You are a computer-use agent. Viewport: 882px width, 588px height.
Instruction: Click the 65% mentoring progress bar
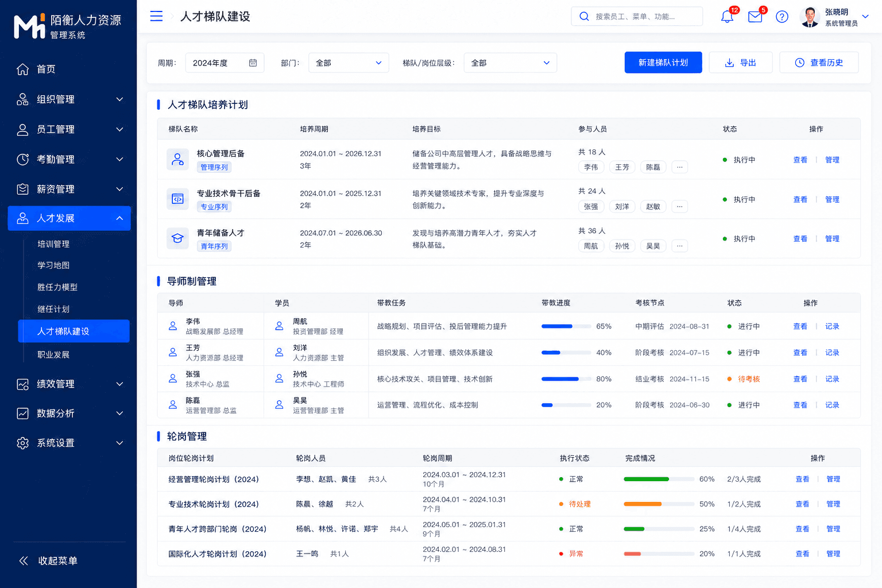click(x=566, y=326)
